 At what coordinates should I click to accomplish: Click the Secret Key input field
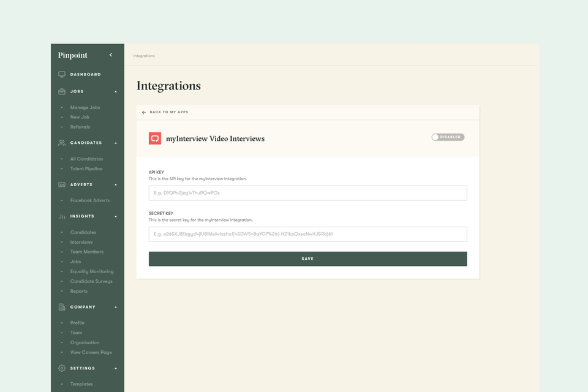tap(308, 234)
